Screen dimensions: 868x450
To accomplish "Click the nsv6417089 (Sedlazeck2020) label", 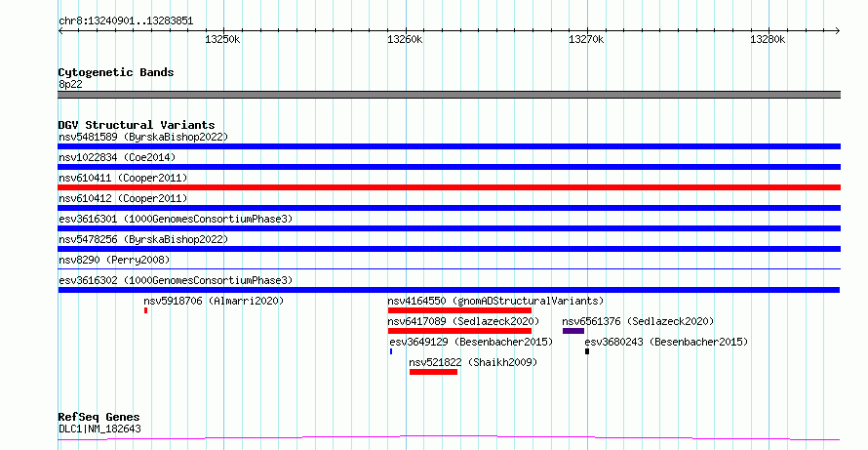I will coord(463,321).
